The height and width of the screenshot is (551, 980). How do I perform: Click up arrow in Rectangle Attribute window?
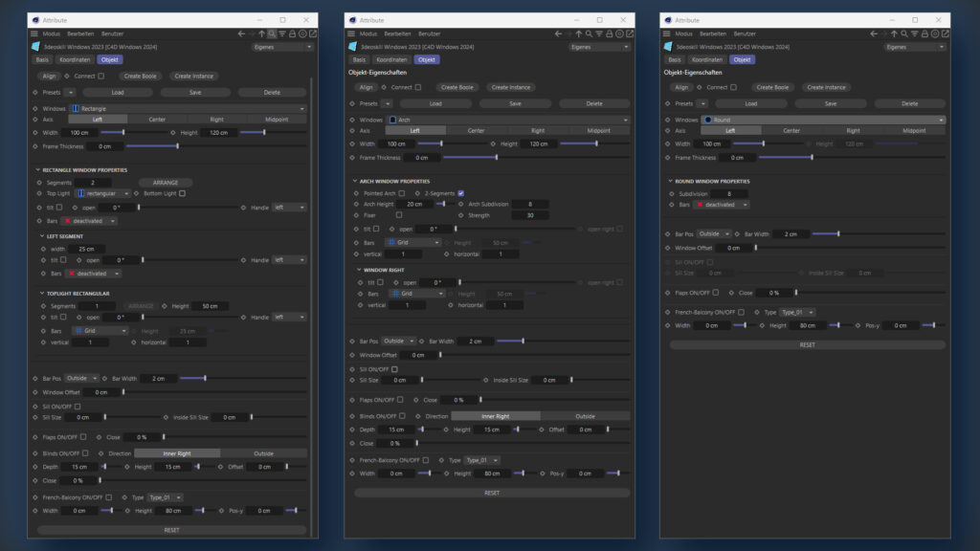(262, 33)
